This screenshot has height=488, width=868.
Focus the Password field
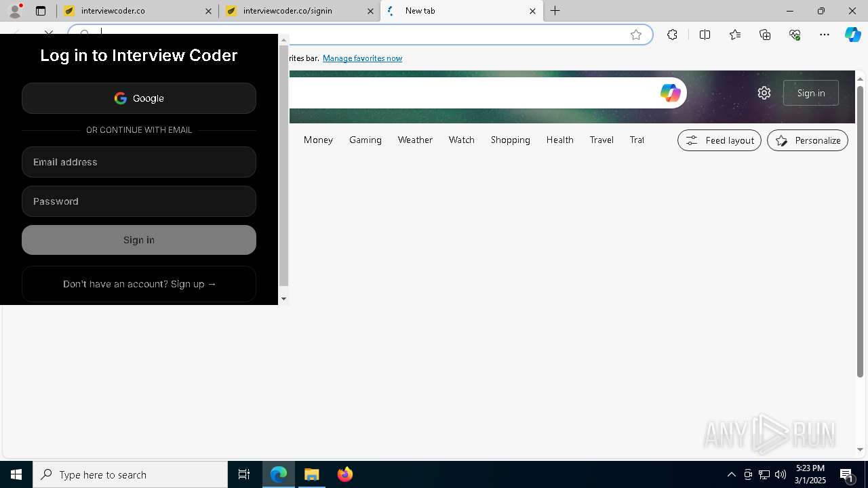pyautogui.click(x=139, y=201)
